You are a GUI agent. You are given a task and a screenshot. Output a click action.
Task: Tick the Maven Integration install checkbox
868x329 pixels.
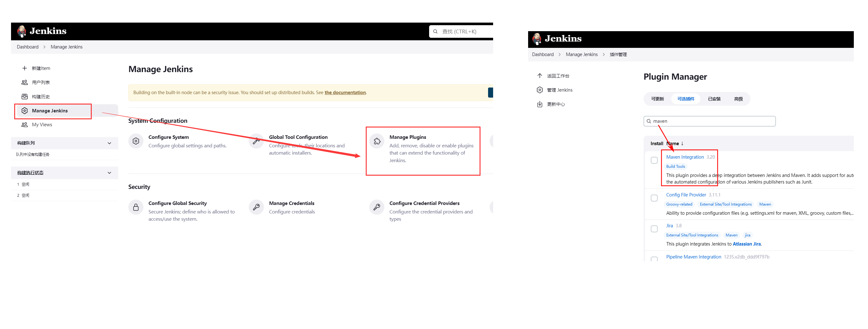pyautogui.click(x=654, y=161)
